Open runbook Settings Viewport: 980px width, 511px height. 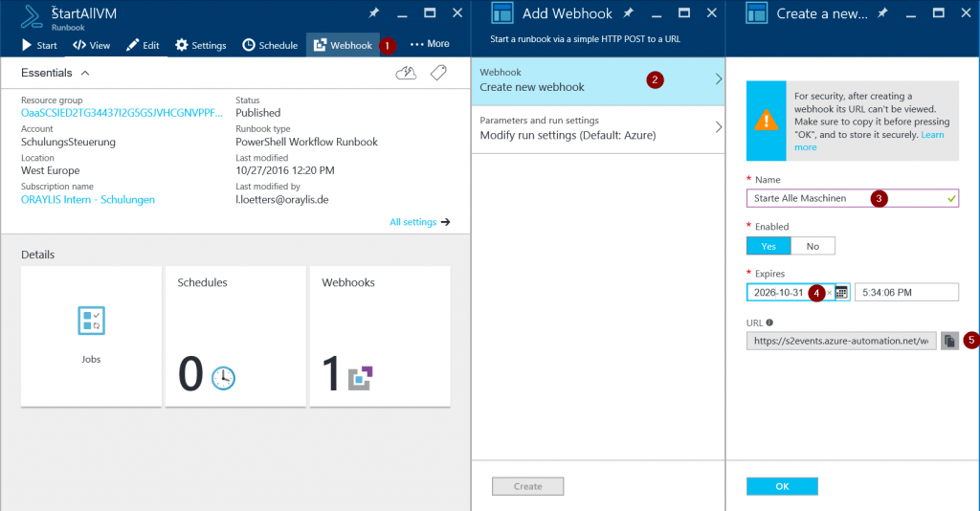[x=201, y=45]
